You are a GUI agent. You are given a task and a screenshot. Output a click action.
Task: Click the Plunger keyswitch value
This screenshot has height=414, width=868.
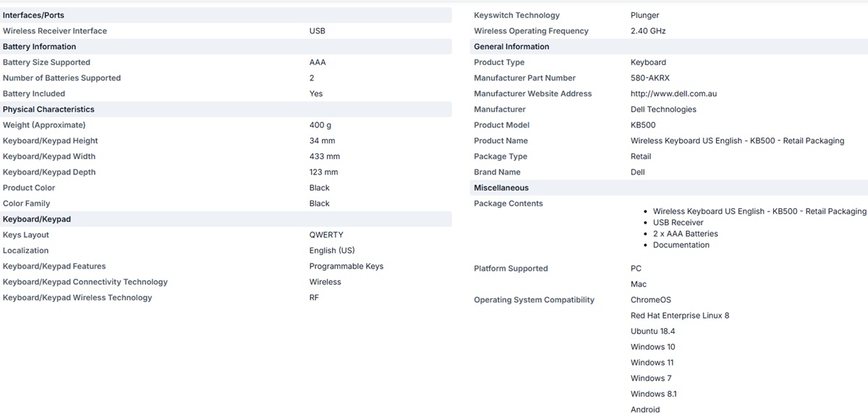[645, 15]
